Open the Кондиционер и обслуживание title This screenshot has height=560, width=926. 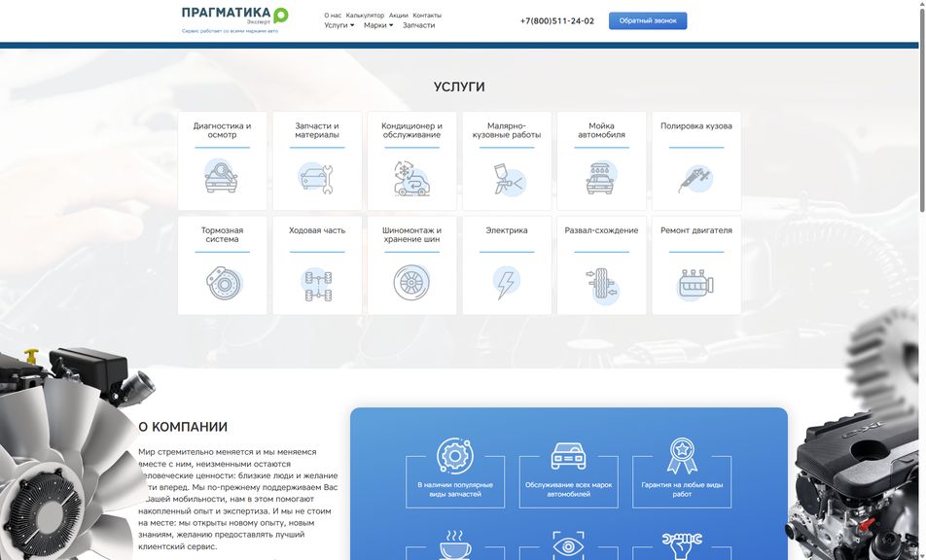[411, 130]
